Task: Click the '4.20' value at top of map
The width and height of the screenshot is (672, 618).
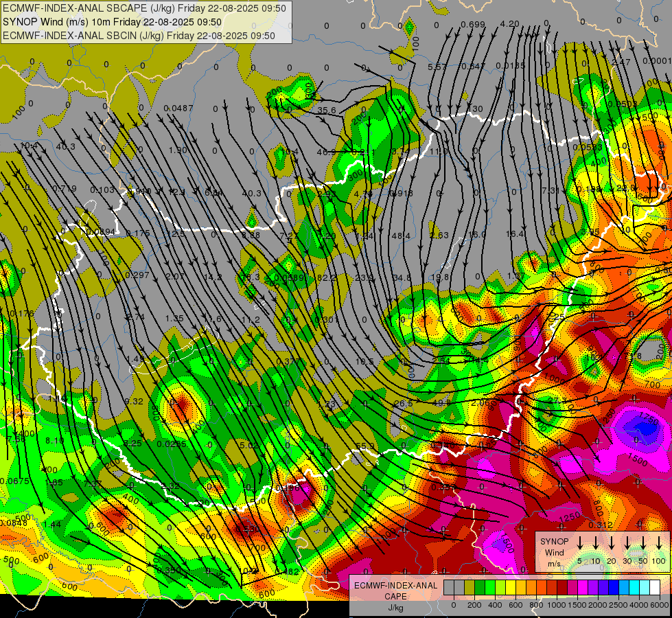Action: [509, 24]
